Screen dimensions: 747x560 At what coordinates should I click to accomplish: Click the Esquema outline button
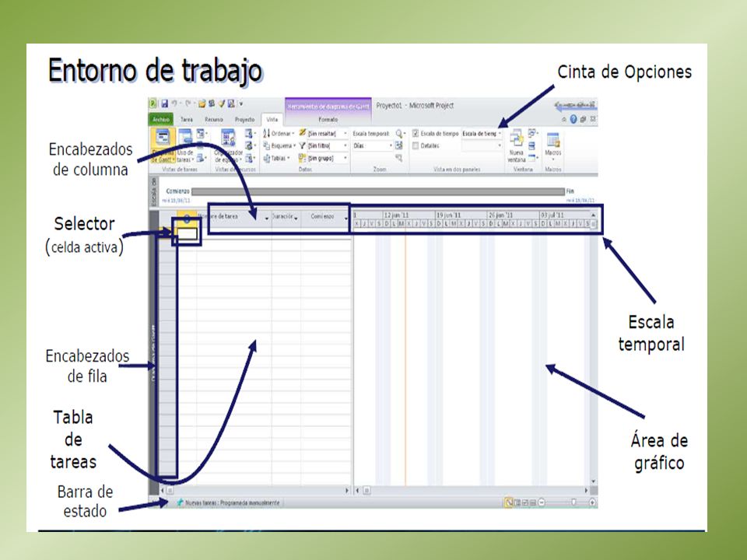coord(279,145)
